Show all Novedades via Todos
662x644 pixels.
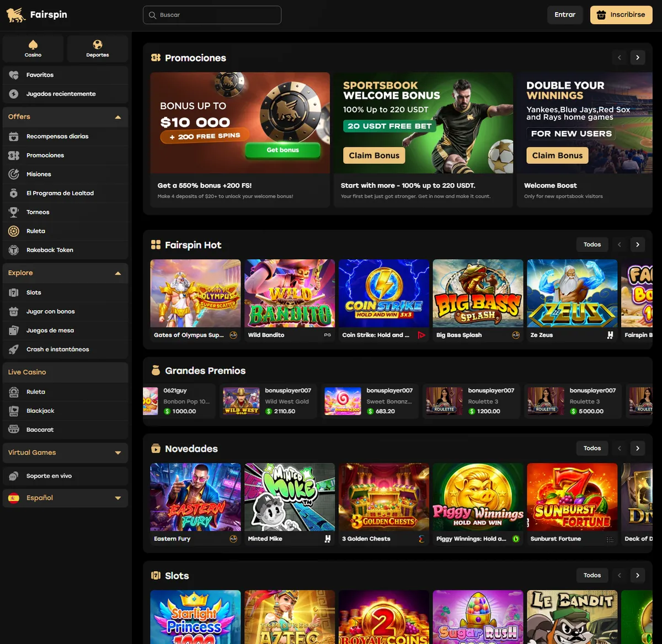pyautogui.click(x=592, y=448)
